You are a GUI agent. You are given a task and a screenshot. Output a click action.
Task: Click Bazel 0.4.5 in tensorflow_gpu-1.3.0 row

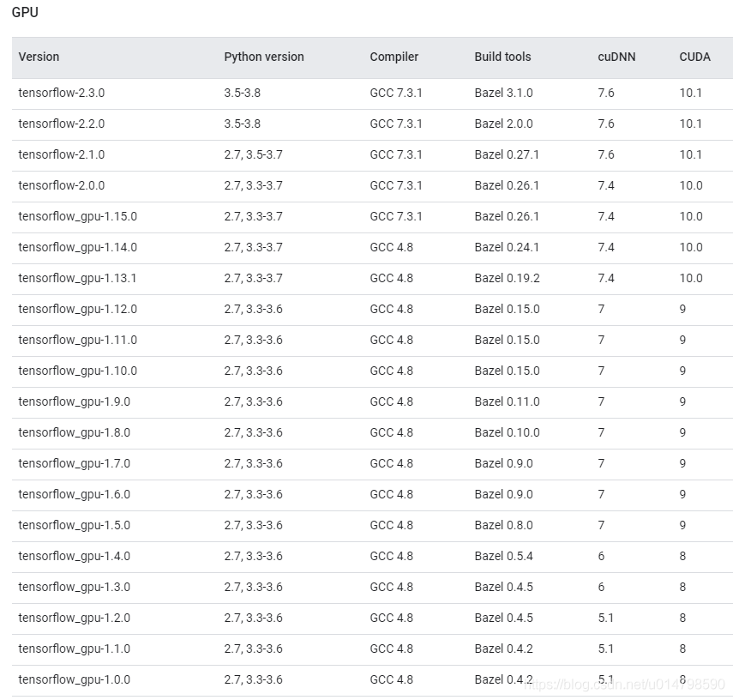pyautogui.click(x=503, y=587)
